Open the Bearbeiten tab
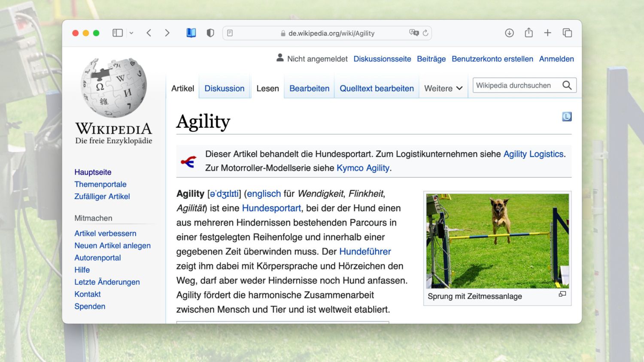 coord(309,88)
